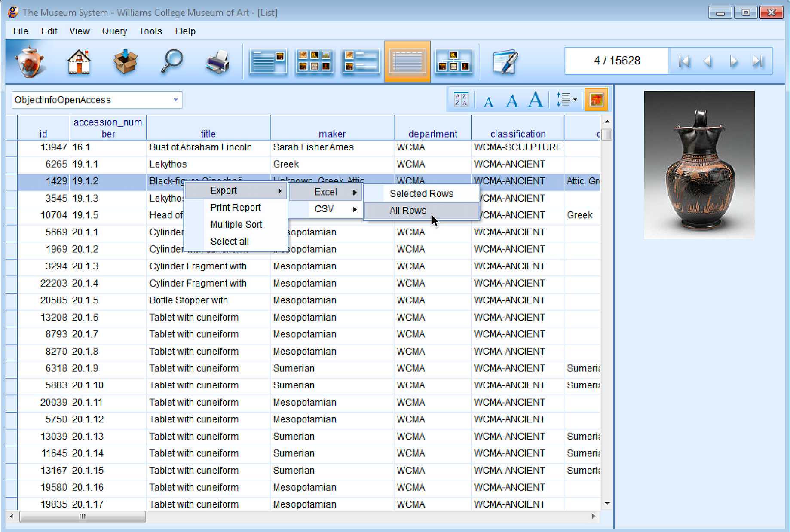
Task: Click the WCMA-SCULPTURE classification cell
Action: (x=518, y=147)
